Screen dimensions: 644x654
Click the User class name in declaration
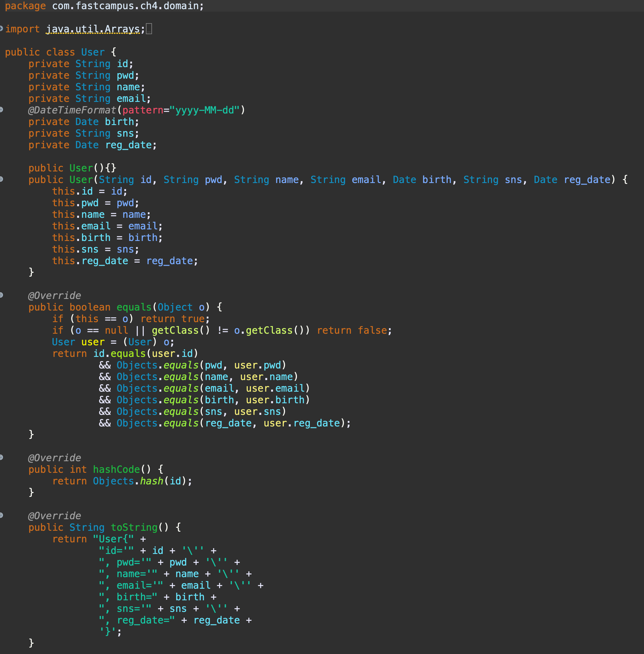coord(93,52)
